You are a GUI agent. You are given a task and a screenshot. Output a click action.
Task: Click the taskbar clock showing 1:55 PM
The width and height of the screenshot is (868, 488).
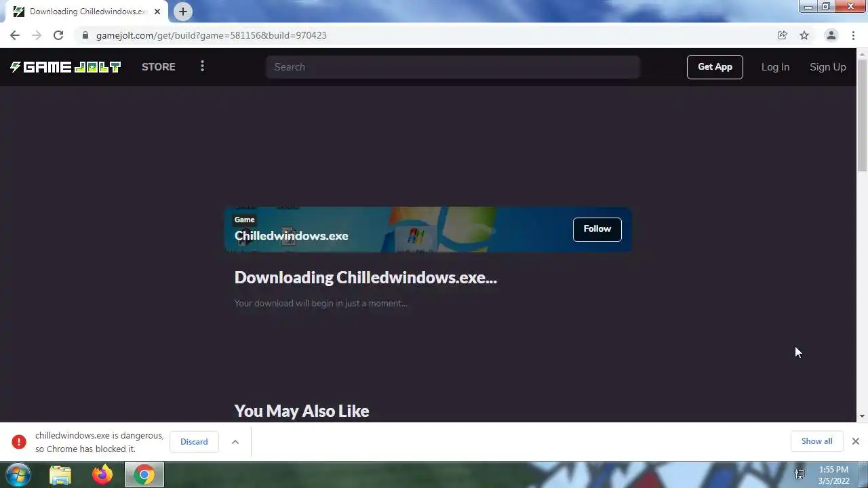(x=833, y=475)
